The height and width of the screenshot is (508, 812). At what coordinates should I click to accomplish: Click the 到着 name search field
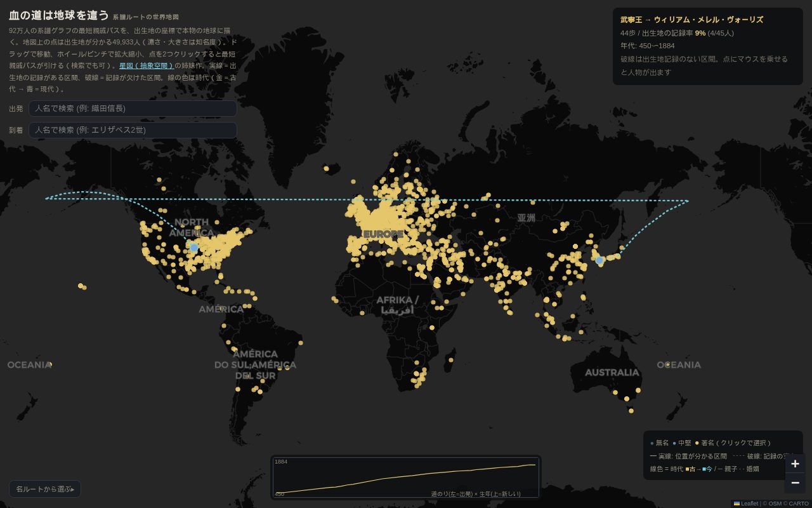click(133, 130)
